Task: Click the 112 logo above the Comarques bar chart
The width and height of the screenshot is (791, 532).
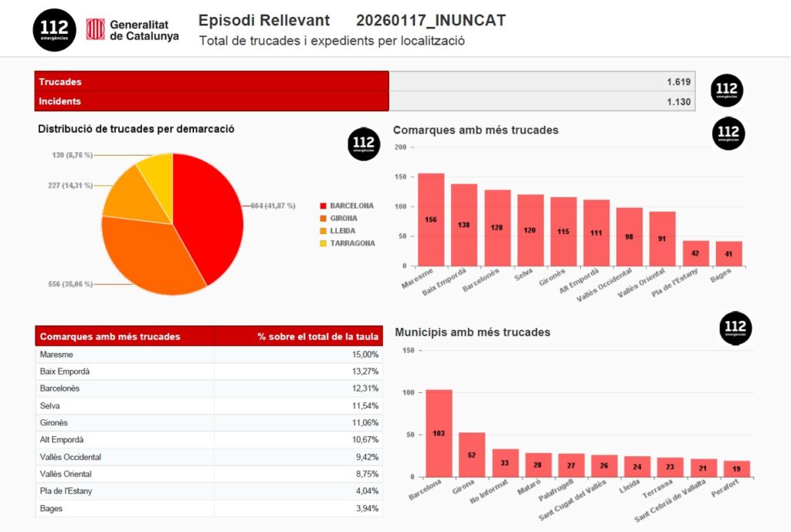Action: tap(728, 133)
